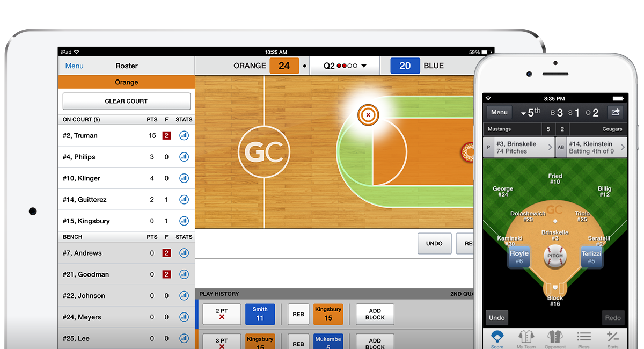Select player row "#2, Truman"

pyautogui.click(x=127, y=136)
